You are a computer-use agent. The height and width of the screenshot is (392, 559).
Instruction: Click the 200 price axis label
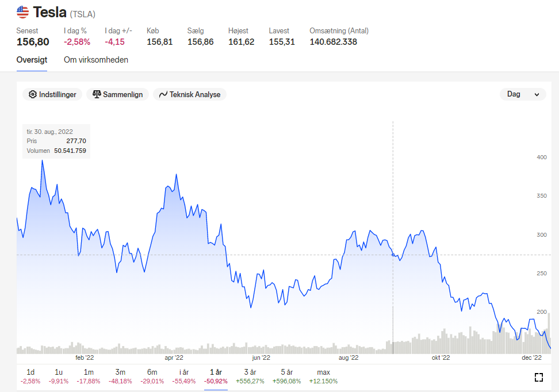point(542,312)
